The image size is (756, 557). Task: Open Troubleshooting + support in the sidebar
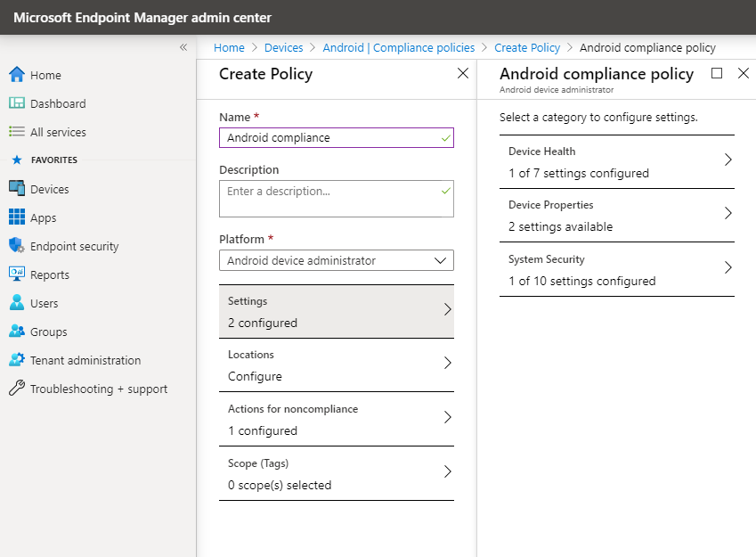pyautogui.click(x=98, y=388)
